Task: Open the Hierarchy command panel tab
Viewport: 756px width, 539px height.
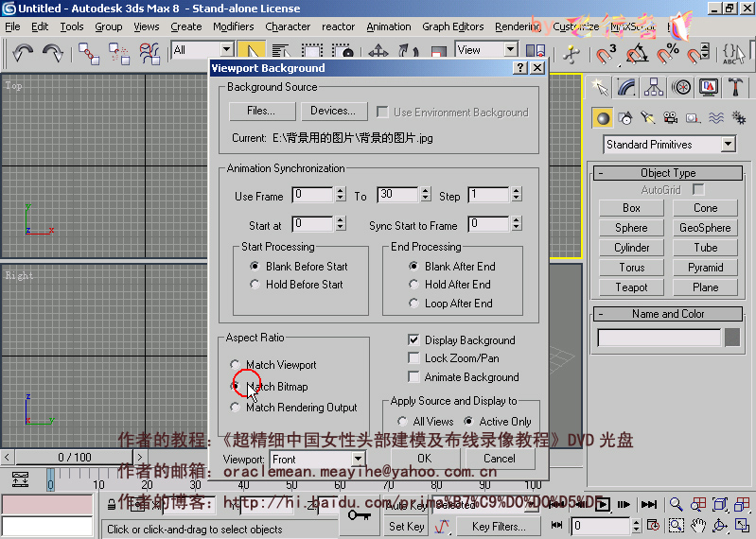Action: tap(654, 87)
